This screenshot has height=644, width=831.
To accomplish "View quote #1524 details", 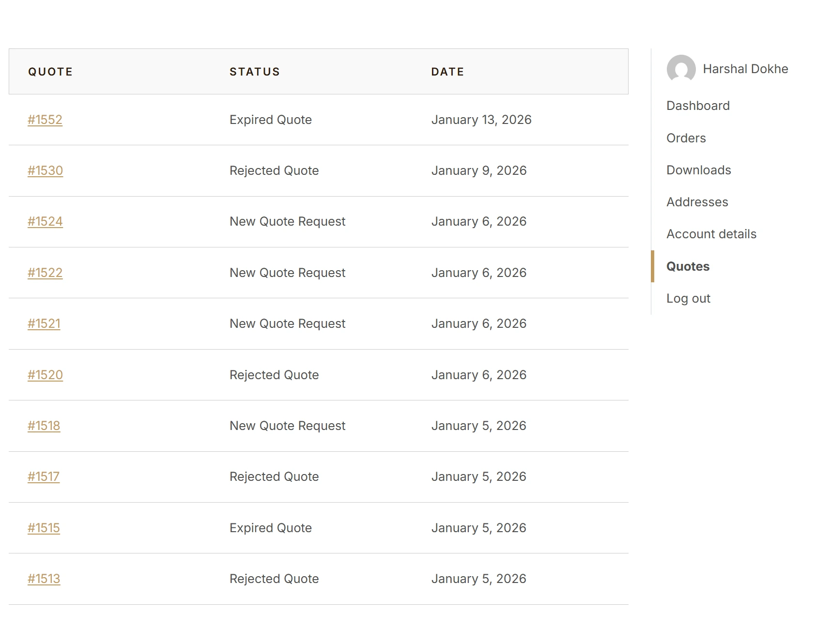I will [x=45, y=221].
